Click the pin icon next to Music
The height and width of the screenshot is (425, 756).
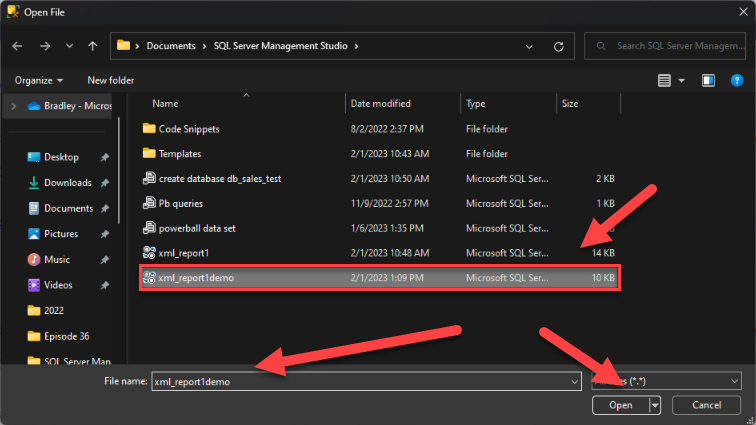pyautogui.click(x=105, y=260)
